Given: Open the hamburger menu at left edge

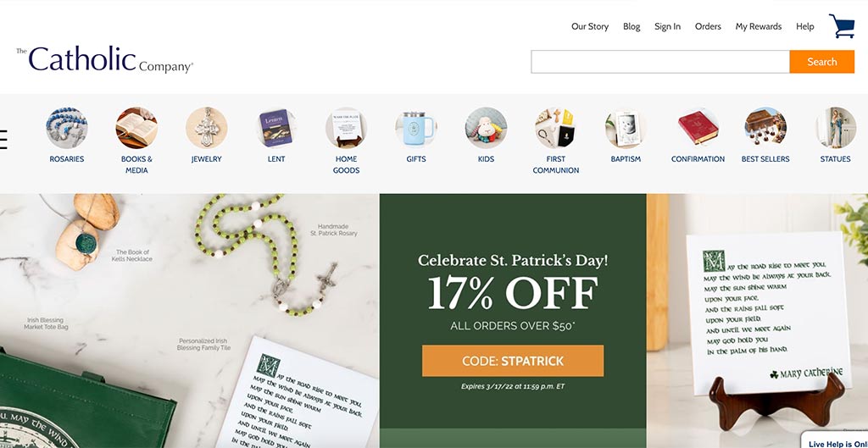Looking at the screenshot, I should (3, 140).
